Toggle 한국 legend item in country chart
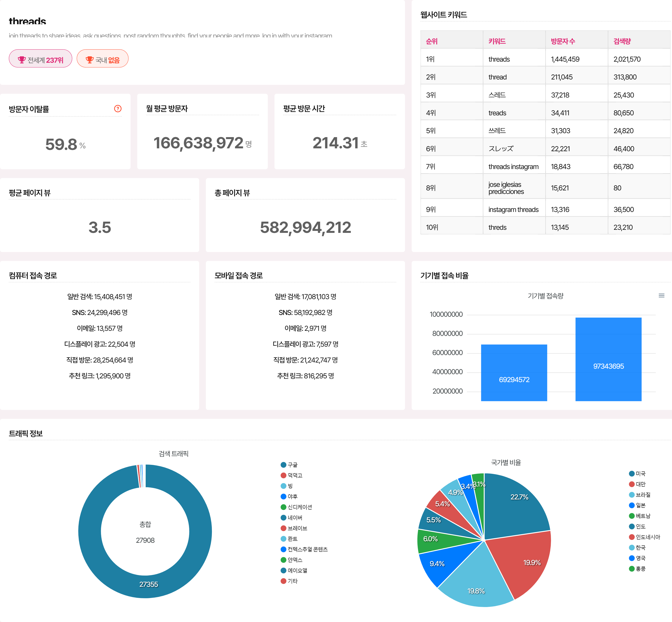The width and height of the screenshot is (672, 622). (637, 548)
